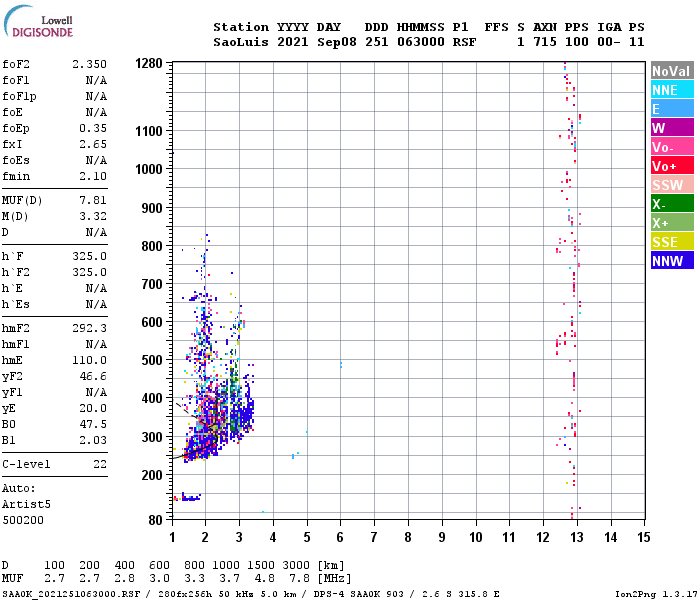Select the NNE cyan legend swatch
Viewport: 700px width, 600px height.
[672, 90]
